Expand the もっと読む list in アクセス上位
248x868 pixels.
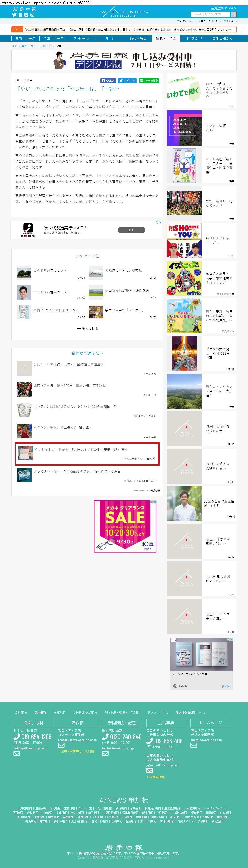[88, 328]
